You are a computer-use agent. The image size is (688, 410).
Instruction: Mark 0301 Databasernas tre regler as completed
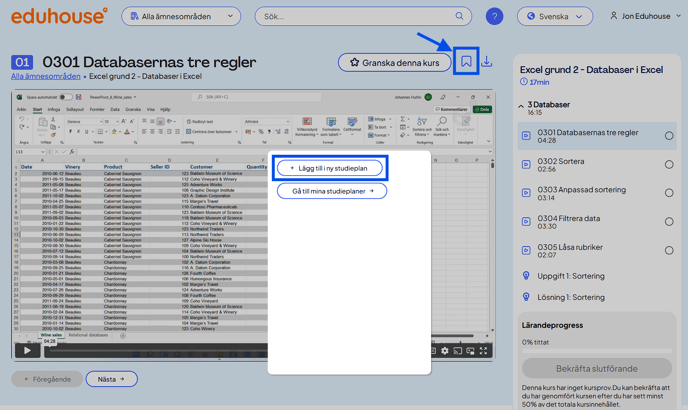(669, 136)
